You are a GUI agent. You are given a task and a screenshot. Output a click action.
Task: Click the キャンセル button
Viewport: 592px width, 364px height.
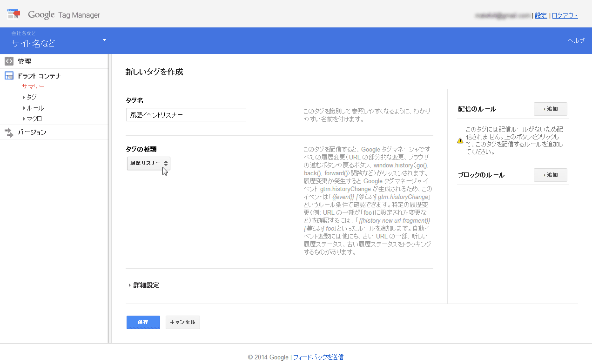click(x=183, y=322)
